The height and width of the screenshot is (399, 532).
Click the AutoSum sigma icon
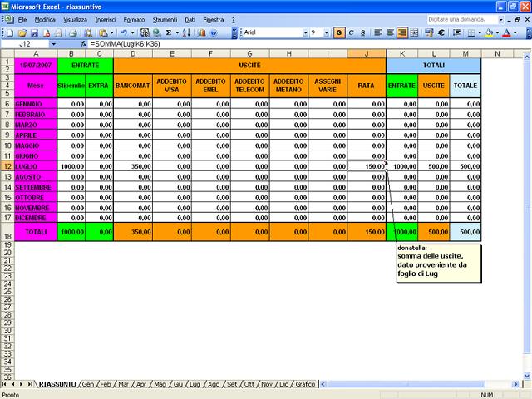(169, 32)
